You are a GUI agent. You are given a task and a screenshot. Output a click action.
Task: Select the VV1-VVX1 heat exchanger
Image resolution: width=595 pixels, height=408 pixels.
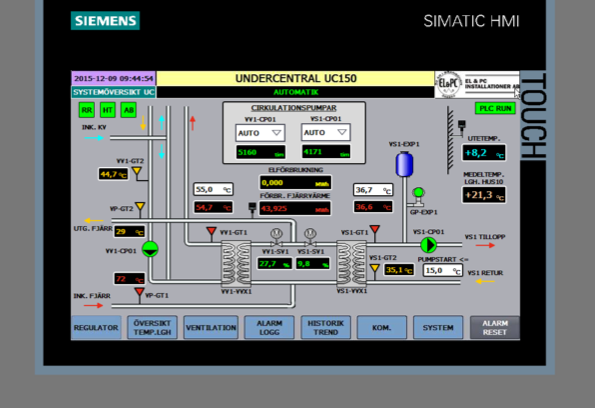[x=236, y=263]
